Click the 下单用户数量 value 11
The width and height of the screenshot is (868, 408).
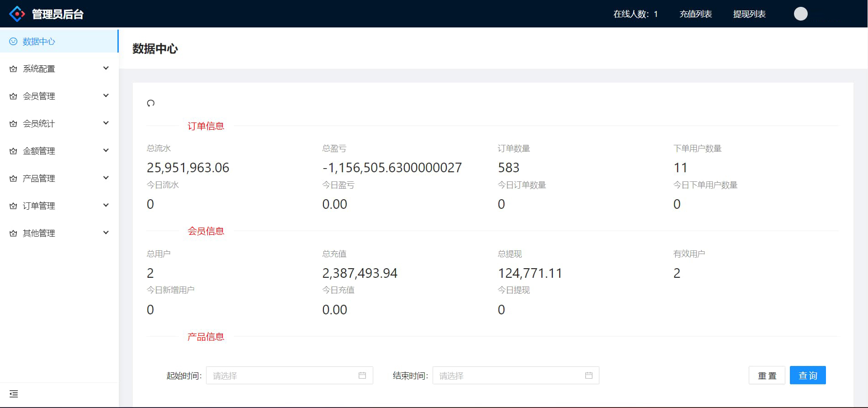pyautogui.click(x=680, y=168)
